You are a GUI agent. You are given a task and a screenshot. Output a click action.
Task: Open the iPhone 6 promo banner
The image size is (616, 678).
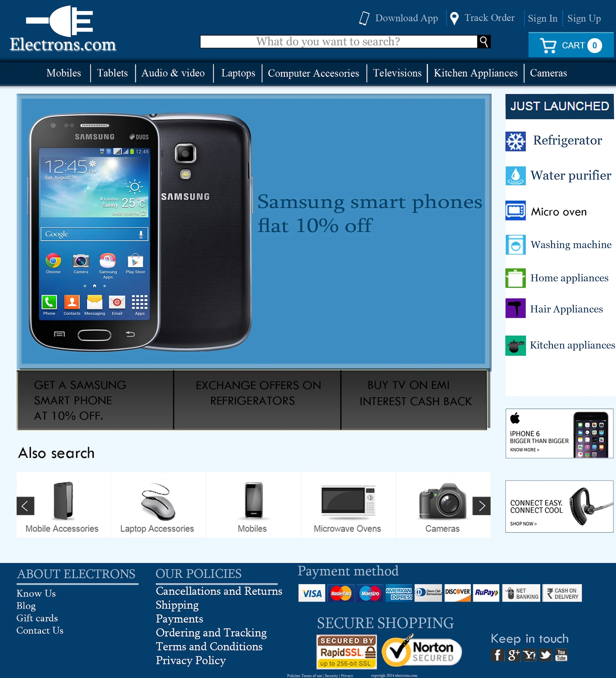tap(559, 433)
